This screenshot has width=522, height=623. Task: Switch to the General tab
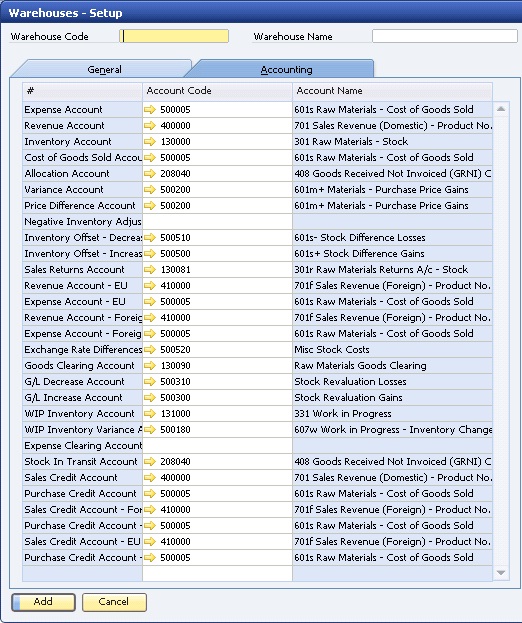pos(104,70)
